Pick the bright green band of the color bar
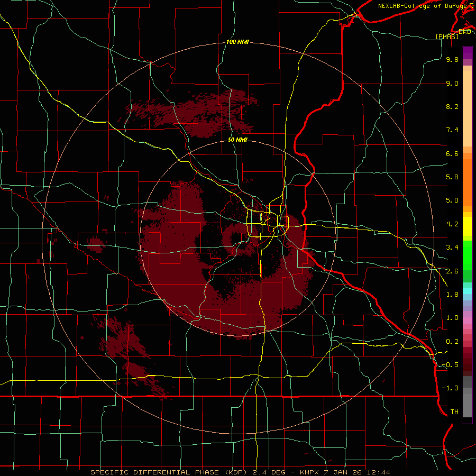The width and height of the screenshot is (476, 476). pyautogui.click(x=467, y=255)
